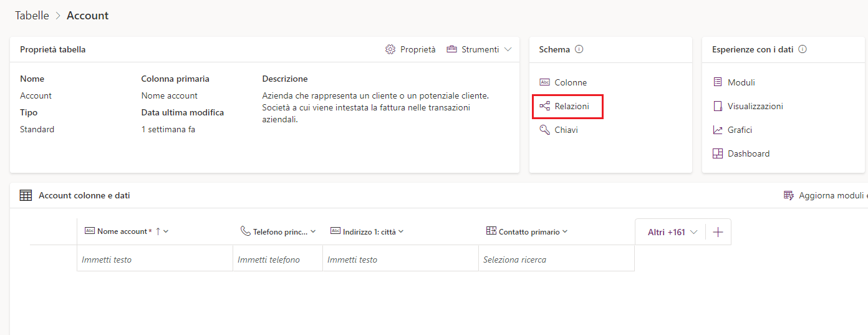Click the Nome account Abc column icon
Viewport: 868px width, 335px height.
point(89,231)
